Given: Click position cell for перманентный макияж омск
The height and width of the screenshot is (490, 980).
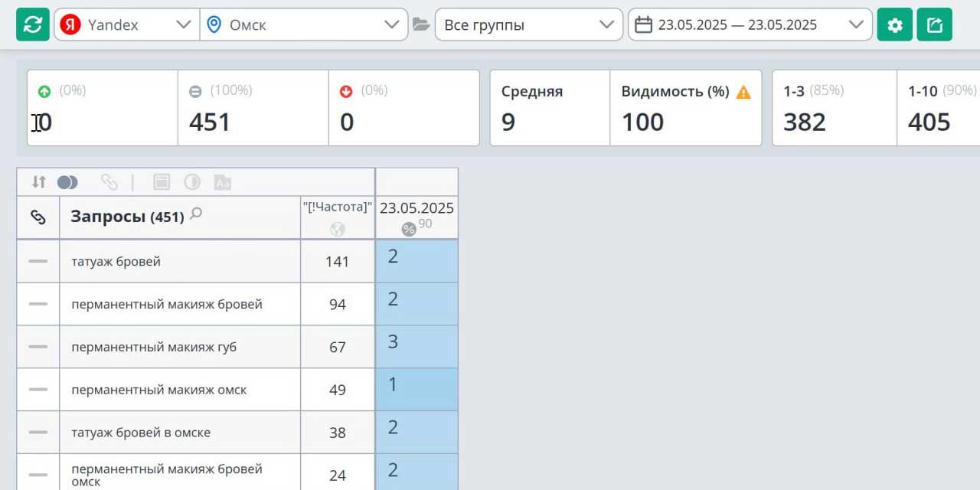Looking at the screenshot, I should (416, 389).
